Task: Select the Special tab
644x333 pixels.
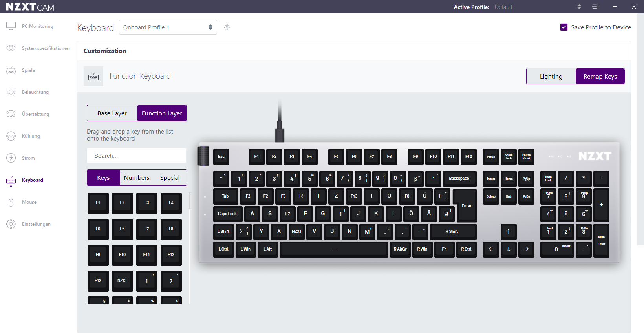Action: point(170,177)
